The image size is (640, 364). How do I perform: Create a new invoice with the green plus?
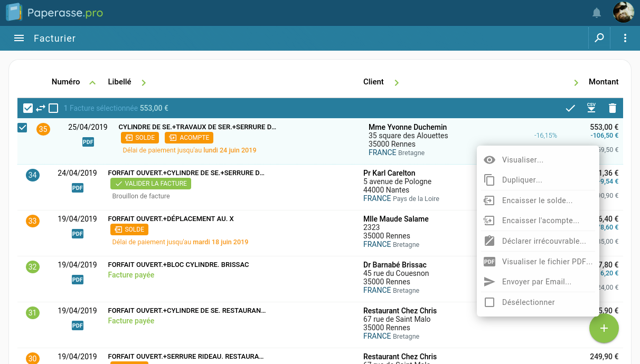point(604,328)
